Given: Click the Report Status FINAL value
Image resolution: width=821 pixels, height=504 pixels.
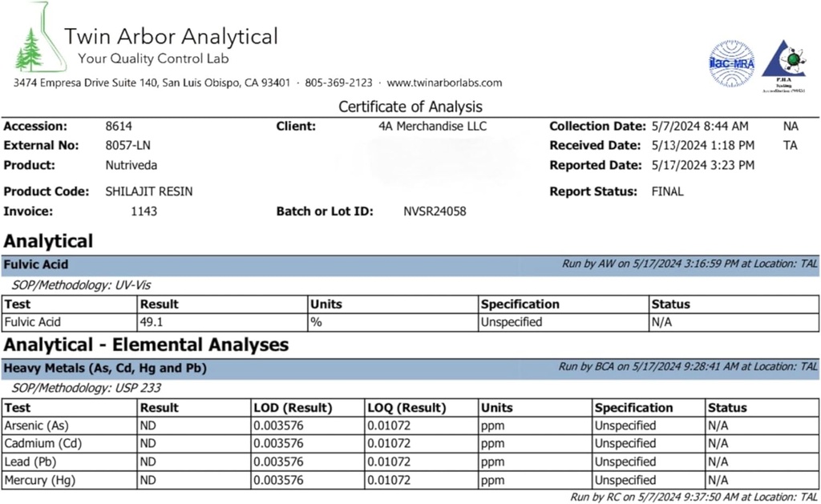Looking at the screenshot, I should point(667,192).
